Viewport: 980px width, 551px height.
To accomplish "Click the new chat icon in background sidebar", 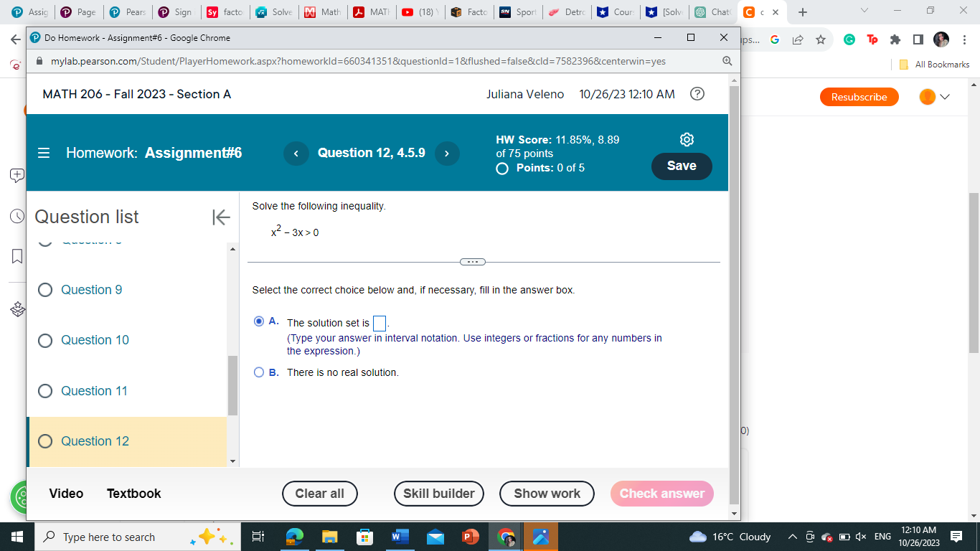I will coord(17,174).
